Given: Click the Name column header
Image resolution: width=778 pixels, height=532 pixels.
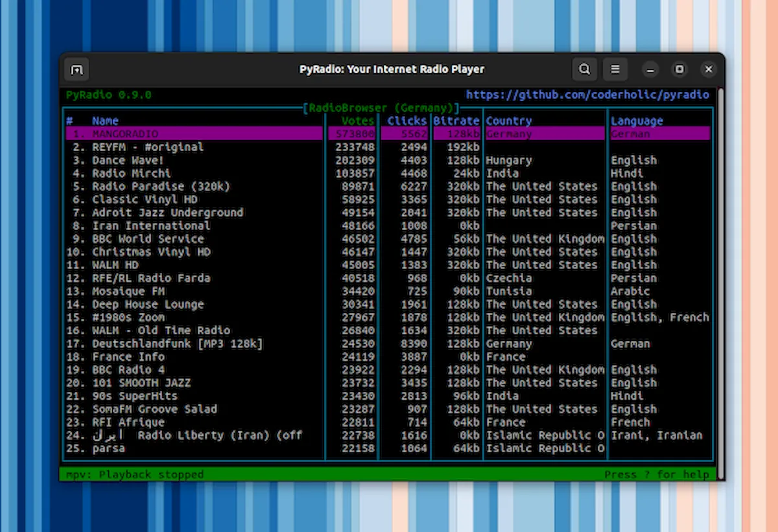Looking at the screenshot, I should (x=105, y=121).
